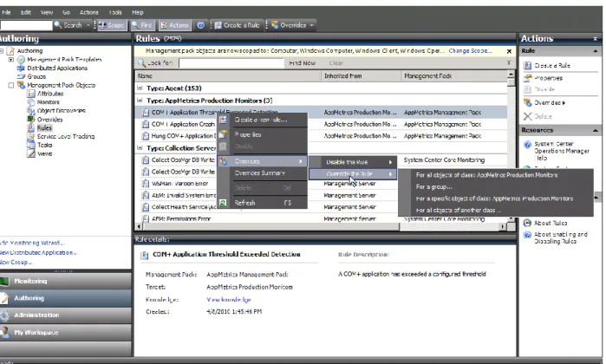606x364 pixels.
Task: Click the Tasks tree icon
Action: (31, 145)
